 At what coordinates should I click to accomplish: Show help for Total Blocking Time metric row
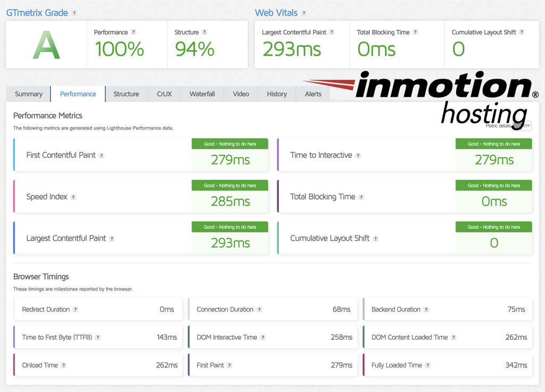[x=361, y=197]
